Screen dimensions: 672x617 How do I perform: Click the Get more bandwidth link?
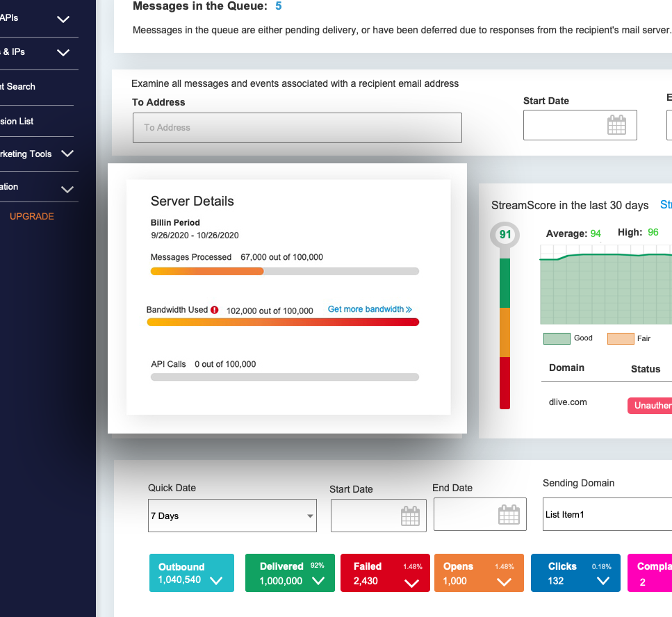(370, 309)
